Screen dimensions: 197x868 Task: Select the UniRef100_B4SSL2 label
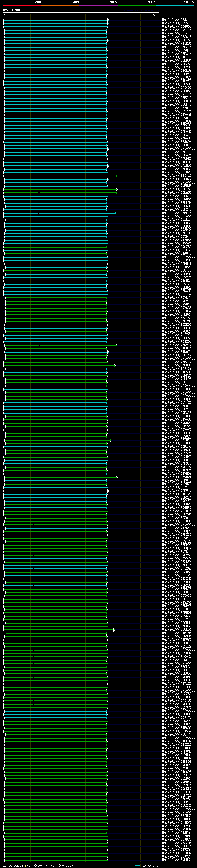tap(177, 176)
